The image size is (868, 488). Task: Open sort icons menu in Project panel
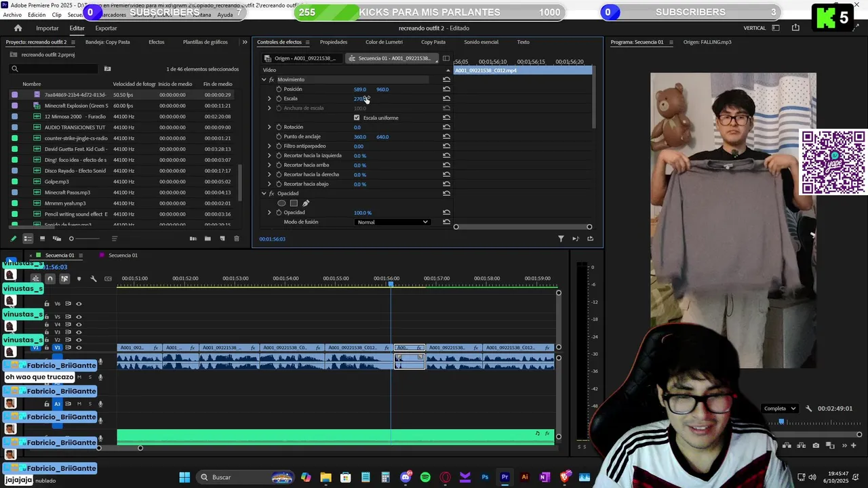pyautogui.click(x=115, y=239)
